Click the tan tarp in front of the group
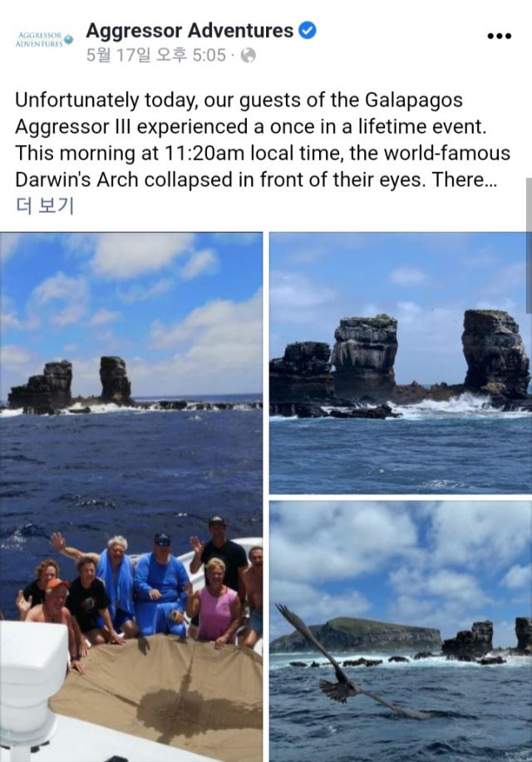This screenshot has height=762, width=532. coord(160,697)
